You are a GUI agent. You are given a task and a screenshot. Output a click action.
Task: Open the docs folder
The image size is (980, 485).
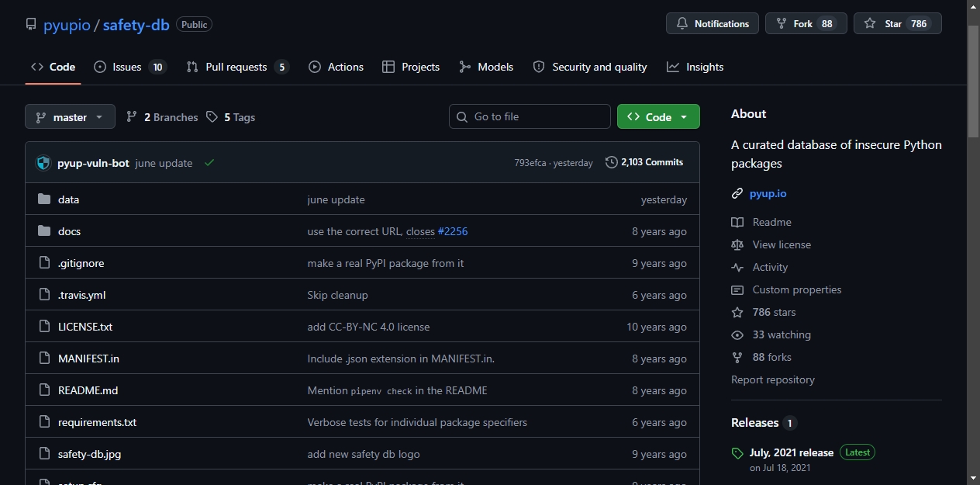(69, 231)
